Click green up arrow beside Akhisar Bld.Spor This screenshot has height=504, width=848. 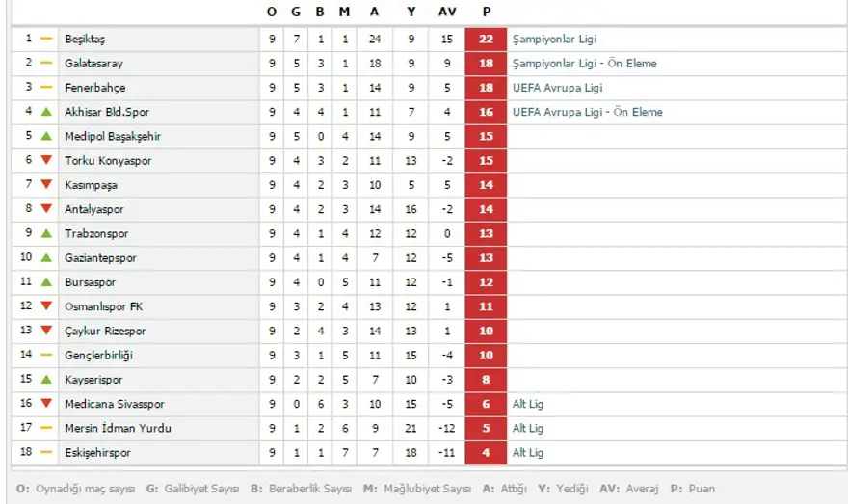click(x=45, y=112)
